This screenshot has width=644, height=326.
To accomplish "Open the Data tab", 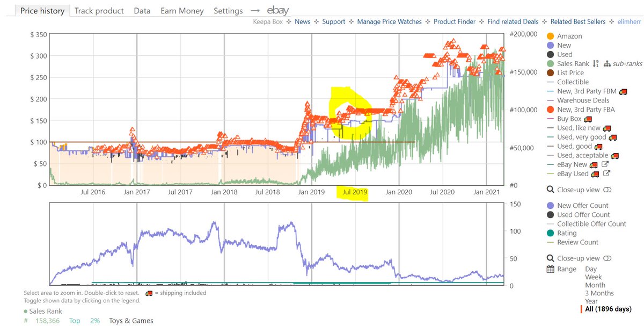I will (142, 11).
